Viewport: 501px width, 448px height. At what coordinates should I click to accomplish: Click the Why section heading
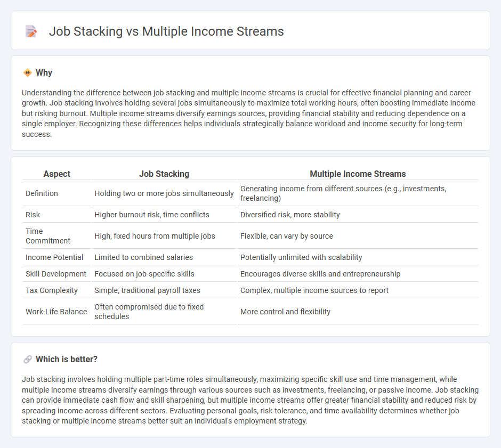44,73
